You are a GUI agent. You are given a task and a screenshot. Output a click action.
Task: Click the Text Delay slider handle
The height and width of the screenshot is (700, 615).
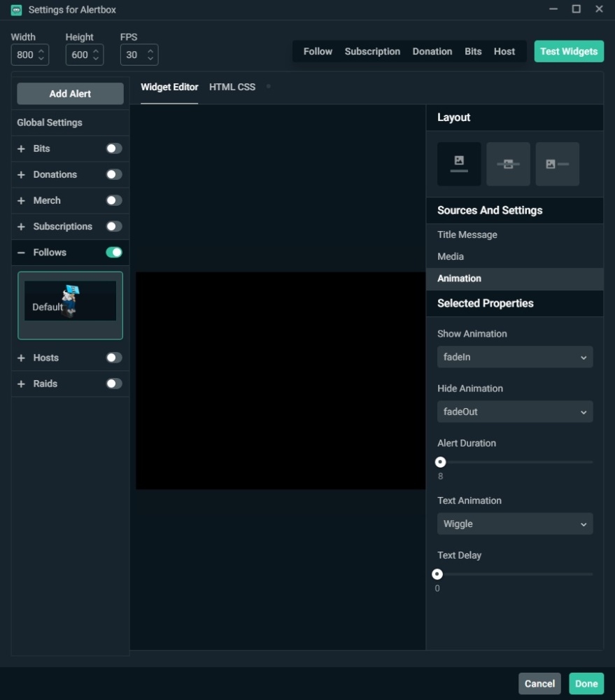tap(437, 574)
